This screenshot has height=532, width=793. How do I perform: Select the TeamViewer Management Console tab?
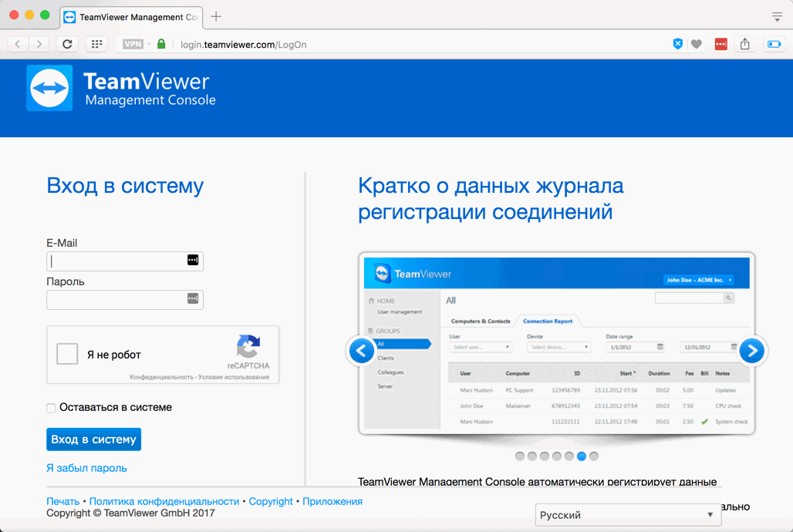point(131,17)
